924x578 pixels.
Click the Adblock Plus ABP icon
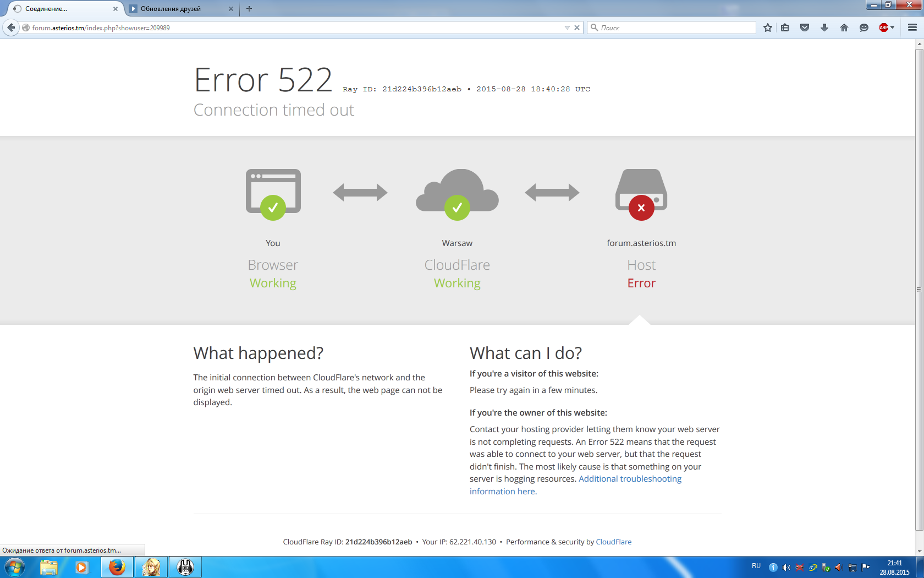[883, 28]
